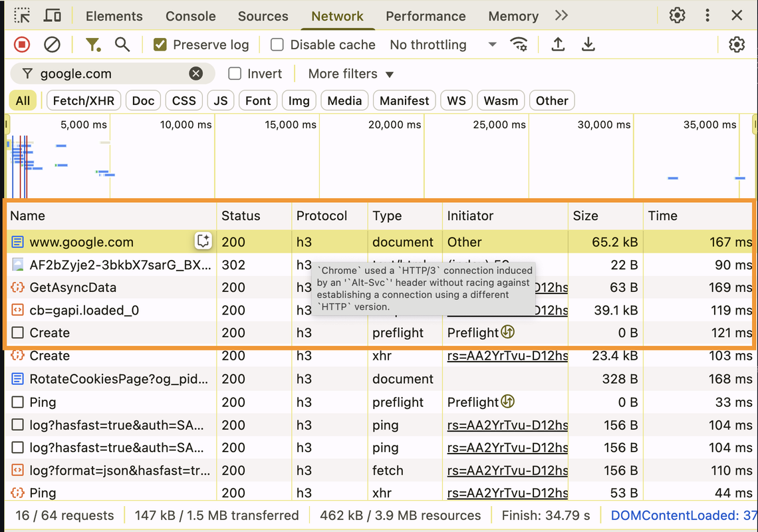
Task: Click the GetAsyncData XHR icon
Action: (17, 287)
